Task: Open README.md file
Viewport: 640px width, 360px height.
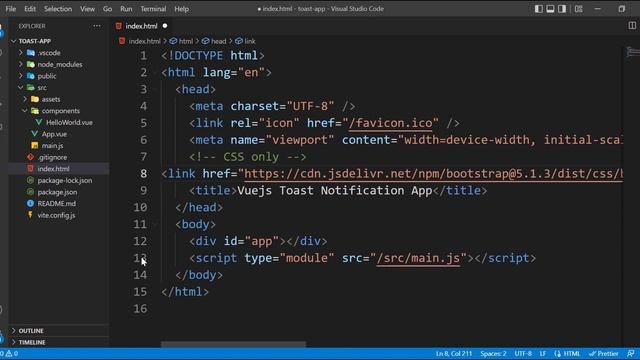Action: coord(56,203)
